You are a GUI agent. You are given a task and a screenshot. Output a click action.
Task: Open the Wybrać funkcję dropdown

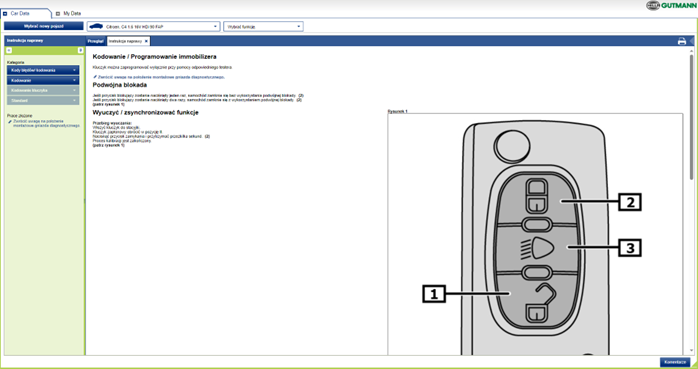pyautogui.click(x=264, y=26)
